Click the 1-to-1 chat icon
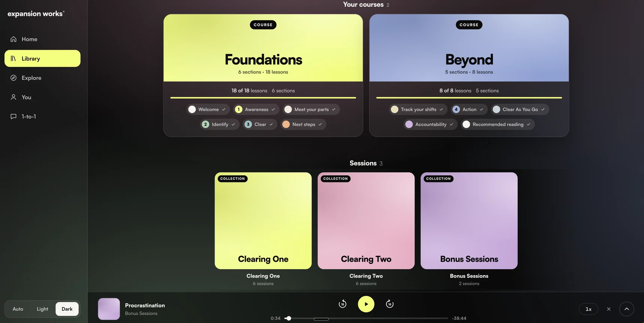The image size is (644, 323). click(13, 117)
